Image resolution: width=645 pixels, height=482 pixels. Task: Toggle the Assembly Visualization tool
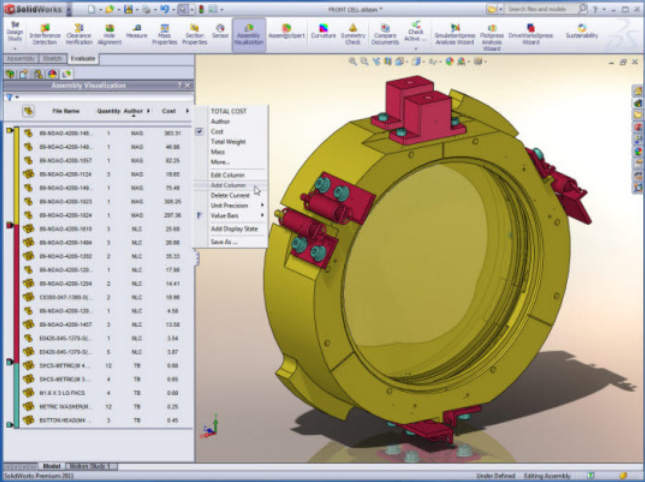click(x=249, y=35)
